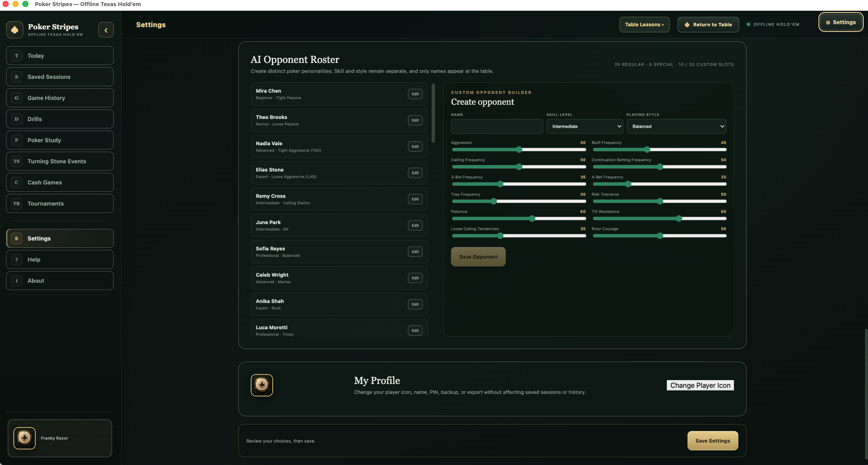
Task: Edit the June Park opponent
Action: pos(415,225)
